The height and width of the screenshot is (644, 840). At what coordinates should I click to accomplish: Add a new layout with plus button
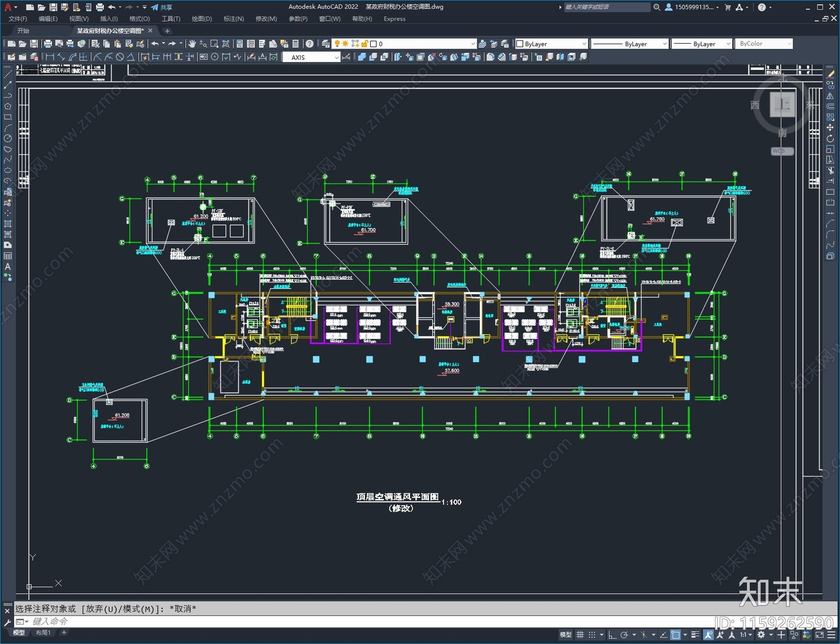pos(64,632)
